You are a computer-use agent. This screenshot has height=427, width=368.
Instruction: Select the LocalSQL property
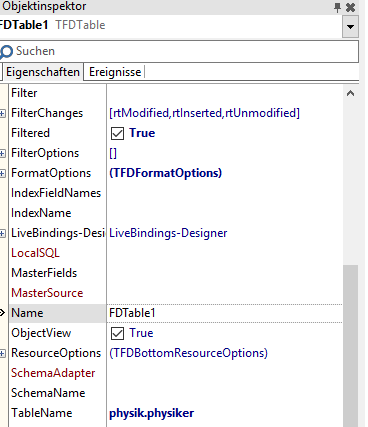[x=35, y=253]
